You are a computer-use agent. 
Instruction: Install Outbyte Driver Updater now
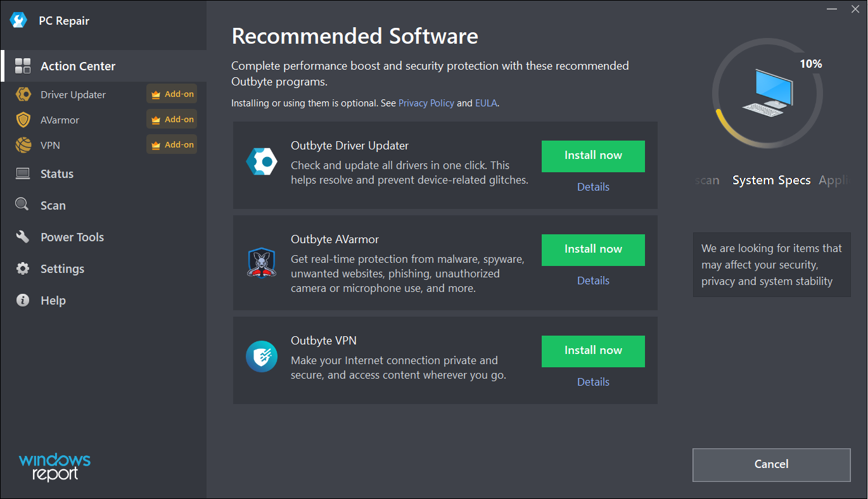[x=593, y=156]
